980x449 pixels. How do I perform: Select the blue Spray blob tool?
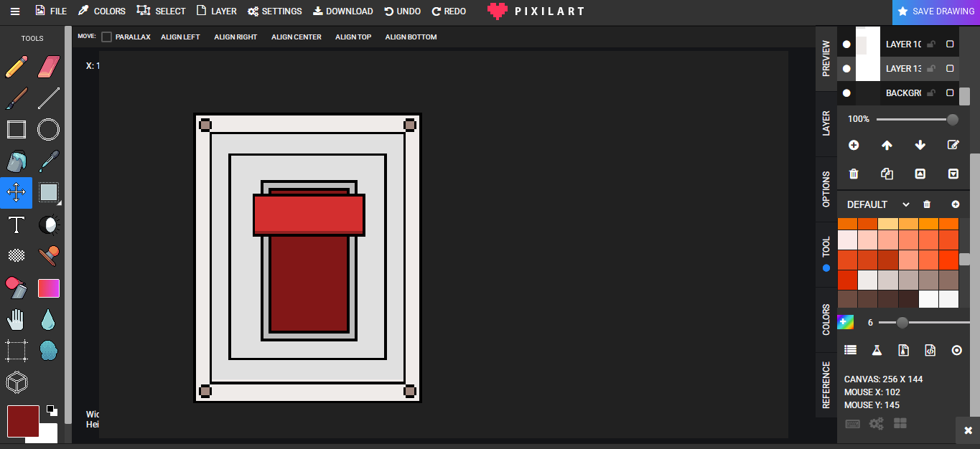48,351
